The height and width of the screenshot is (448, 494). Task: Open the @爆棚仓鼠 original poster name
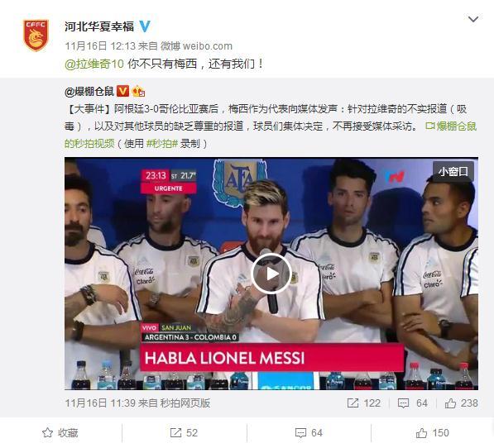tap(89, 92)
